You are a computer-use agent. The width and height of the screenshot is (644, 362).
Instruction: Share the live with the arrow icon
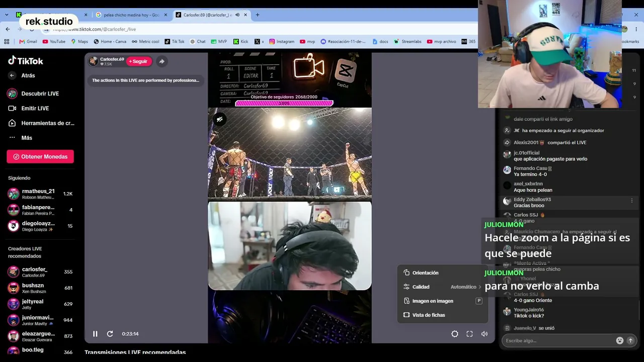pyautogui.click(x=162, y=61)
